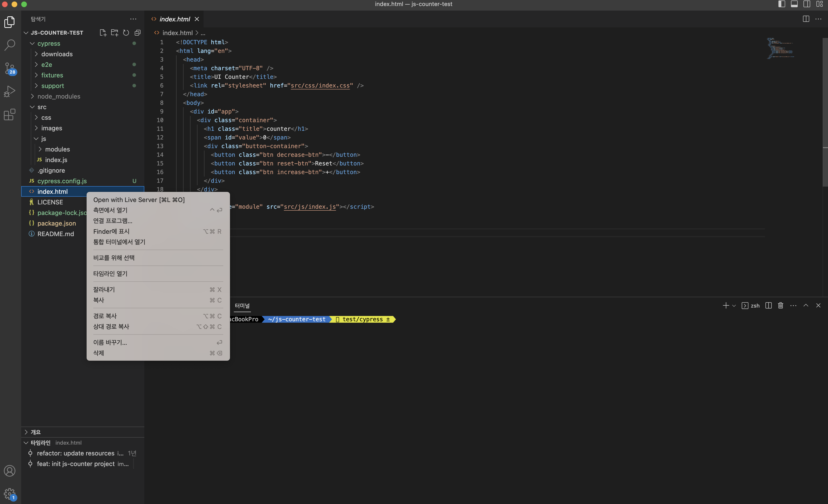Open the Extensions view

tap(10, 114)
